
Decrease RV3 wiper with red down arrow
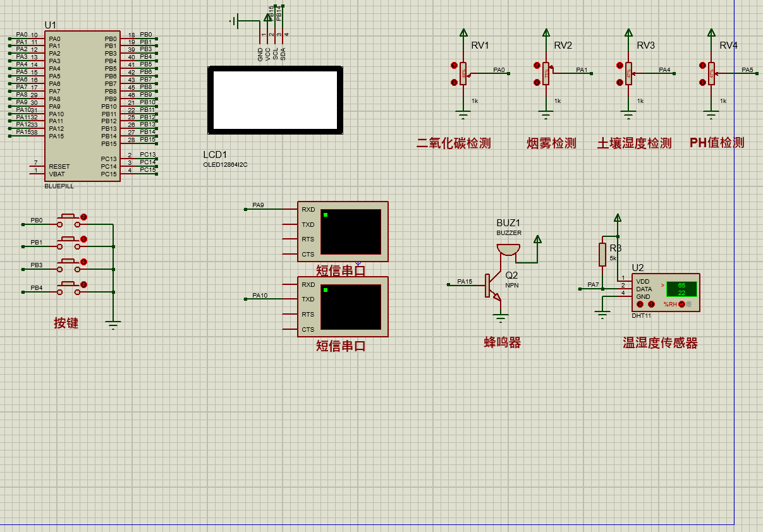(x=620, y=82)
